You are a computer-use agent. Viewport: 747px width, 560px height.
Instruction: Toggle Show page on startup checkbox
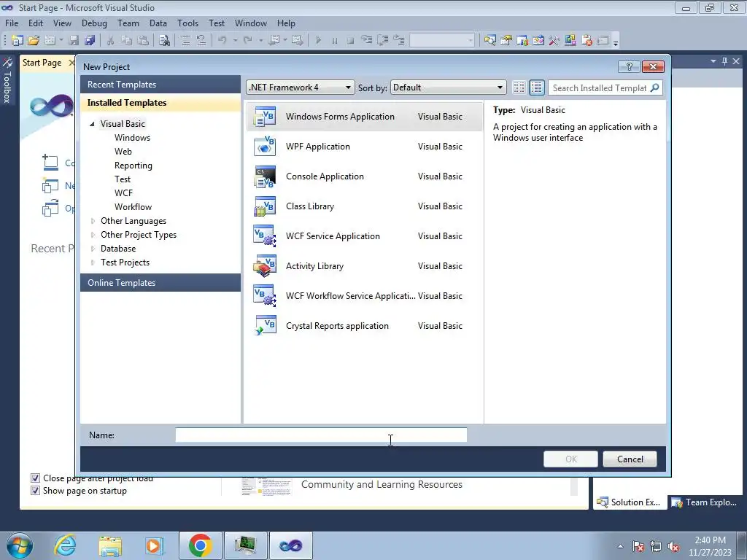pos(35,490)
